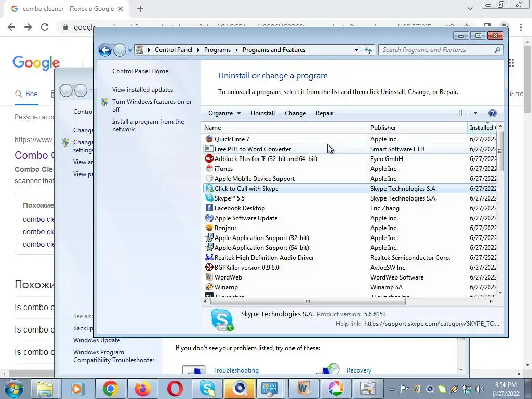Click View installed updates link
The height and width of the screenshot is (399, 532).
click(x=142, y=90)
